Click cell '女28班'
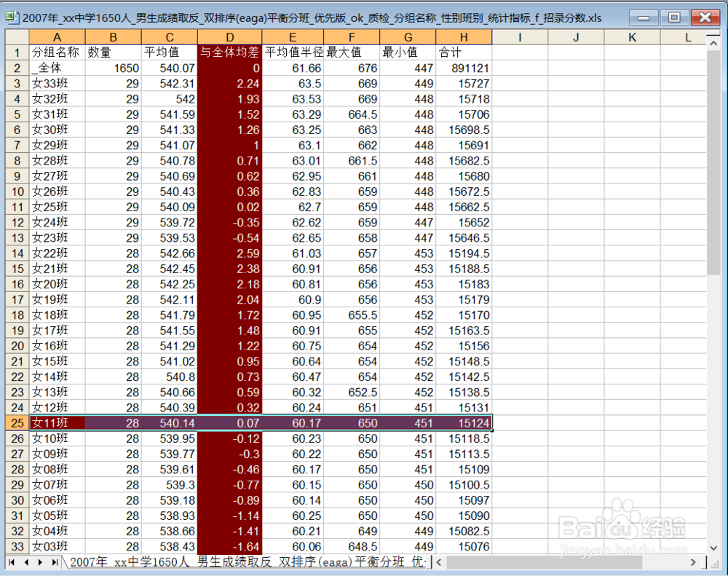 click(57, 161)
